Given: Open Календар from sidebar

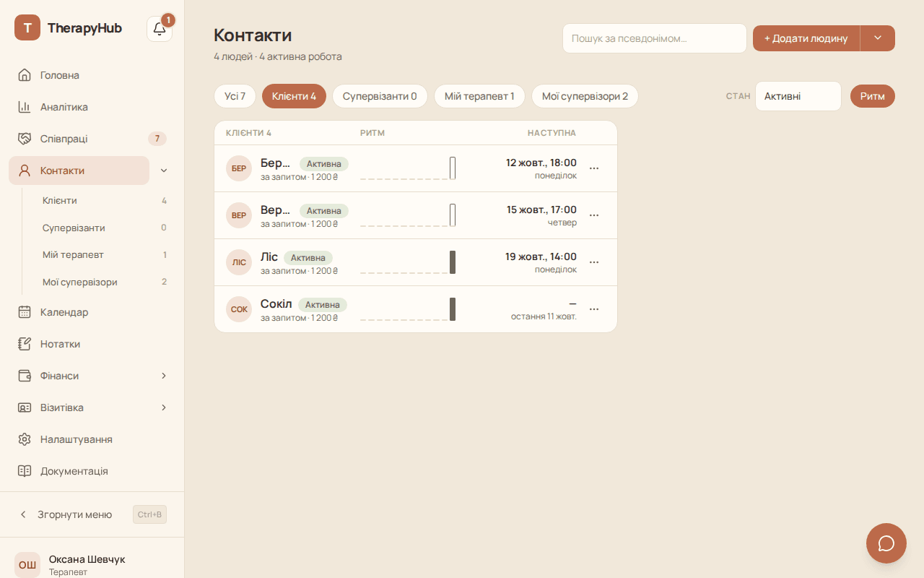Looking at the screenshot, I should pyautogui.click(x=92, y=312).
